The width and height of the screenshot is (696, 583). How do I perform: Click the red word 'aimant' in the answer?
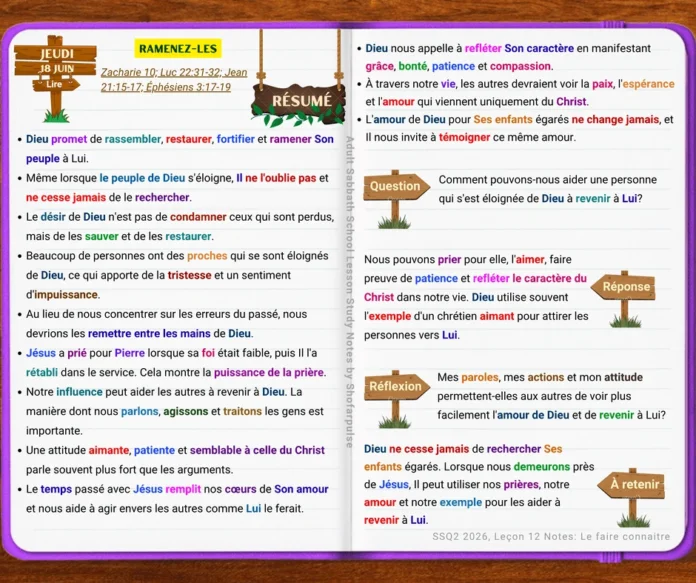[x=497, y=317]
